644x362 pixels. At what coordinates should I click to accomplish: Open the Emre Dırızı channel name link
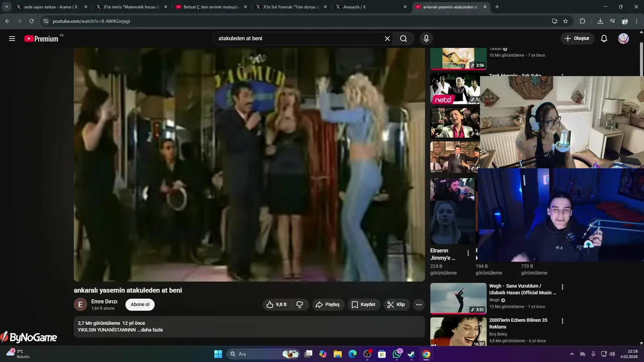coord(104,302)
